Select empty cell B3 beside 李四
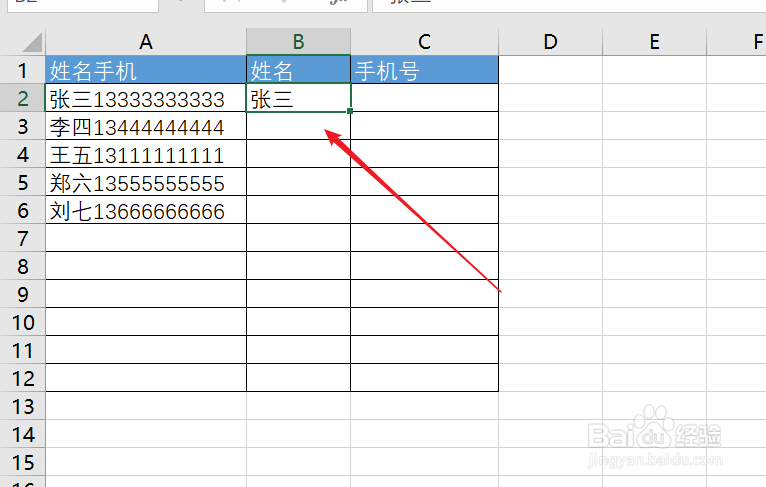 point(298,127)
